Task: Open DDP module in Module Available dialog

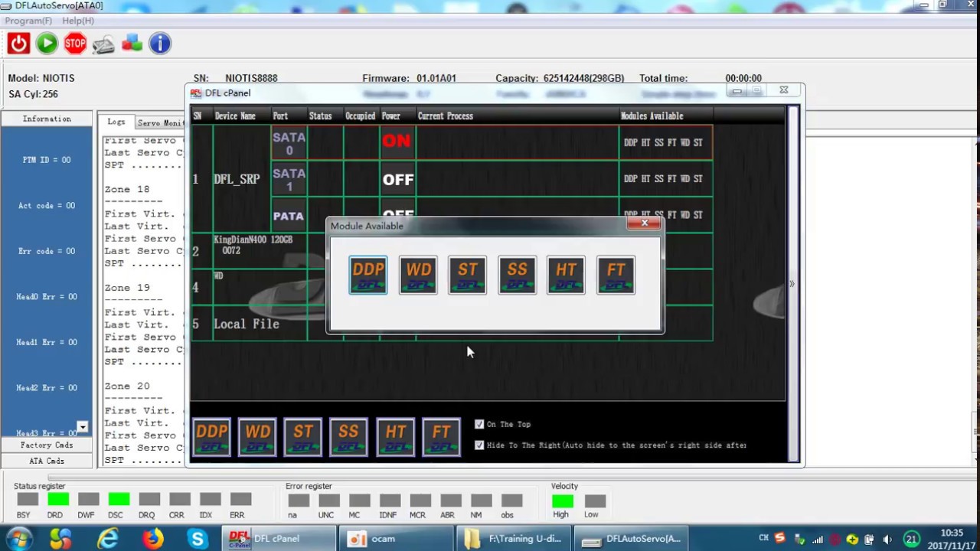Action: [368, 275]
